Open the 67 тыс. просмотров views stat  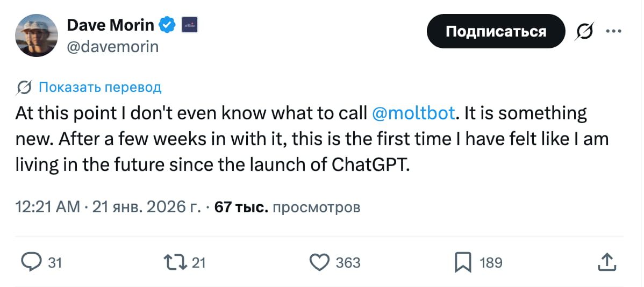287,207
